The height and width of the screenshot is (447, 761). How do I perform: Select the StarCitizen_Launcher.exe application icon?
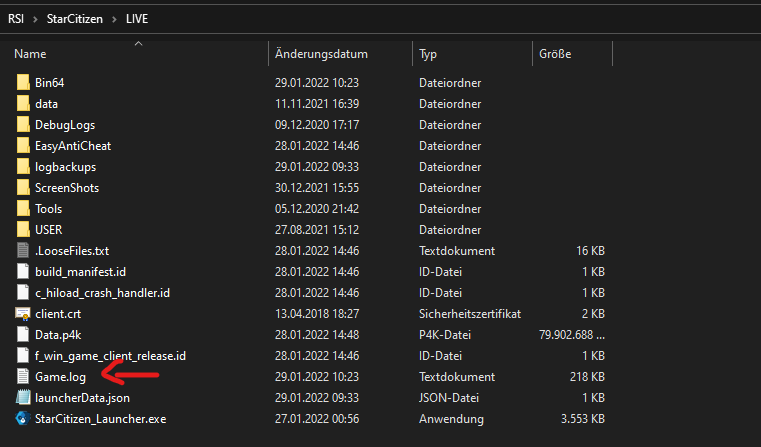[x=23, y=418]
